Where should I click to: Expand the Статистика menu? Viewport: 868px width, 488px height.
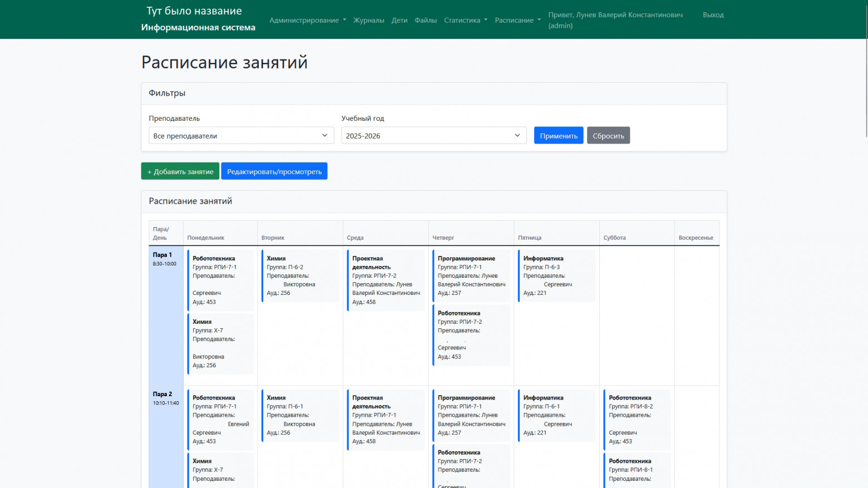click(465, 20)
